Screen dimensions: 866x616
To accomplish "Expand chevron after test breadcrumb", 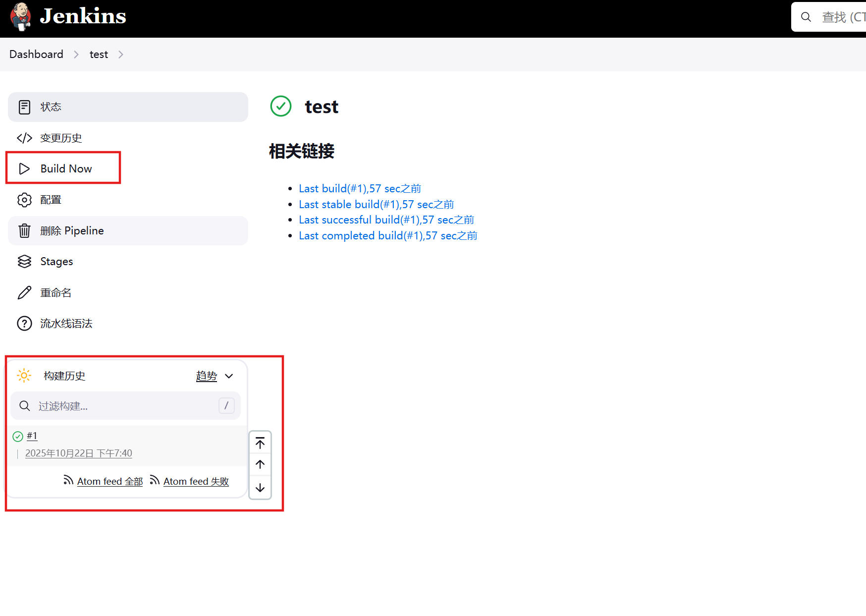I will click(x=121, y=55).
